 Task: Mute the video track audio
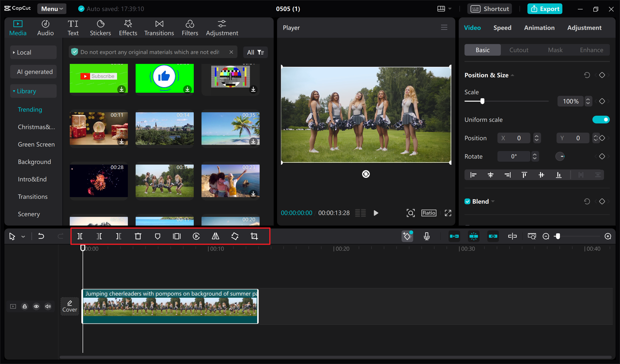(x=48, y=306)
